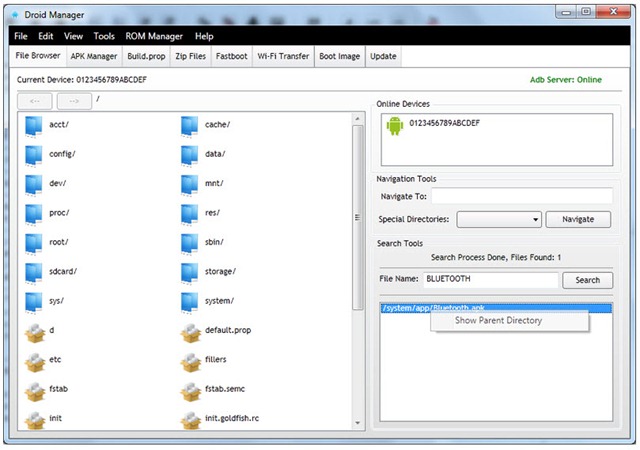640x450 pixels.
Task: Open the mnt/ folder icon
Action: (189, 185)
